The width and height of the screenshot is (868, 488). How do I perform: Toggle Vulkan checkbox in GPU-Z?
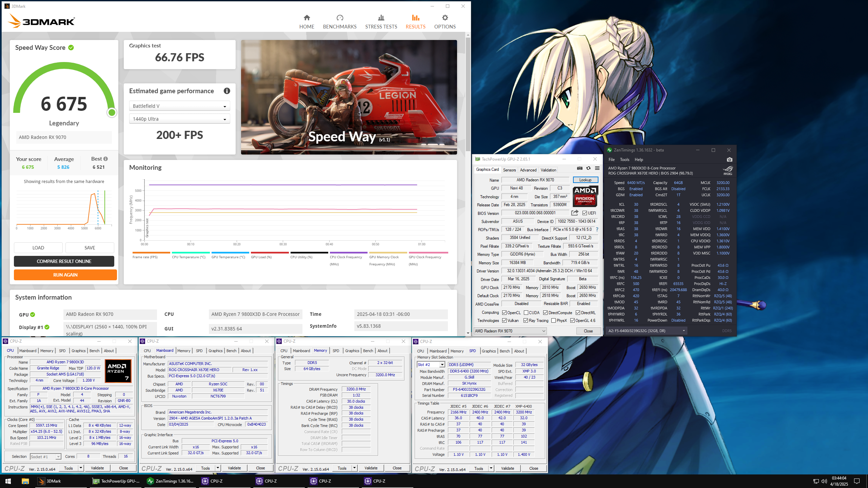(504, 321)
